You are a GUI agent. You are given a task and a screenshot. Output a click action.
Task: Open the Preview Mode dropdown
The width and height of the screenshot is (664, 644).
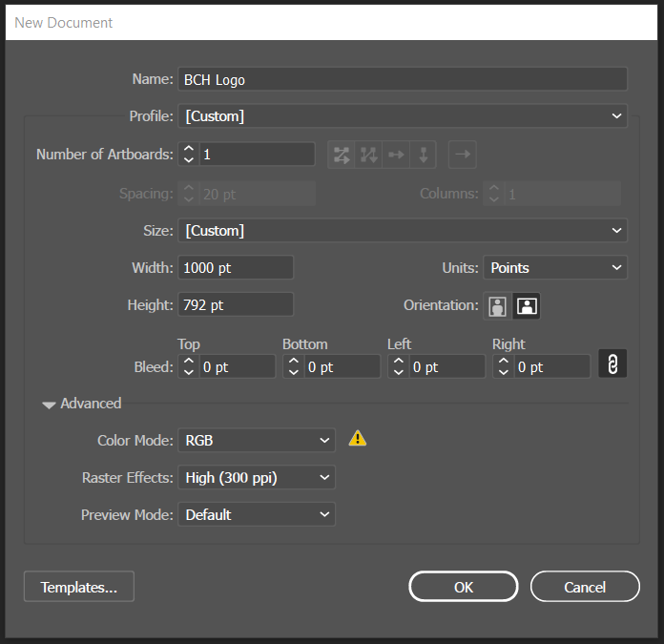257,515
